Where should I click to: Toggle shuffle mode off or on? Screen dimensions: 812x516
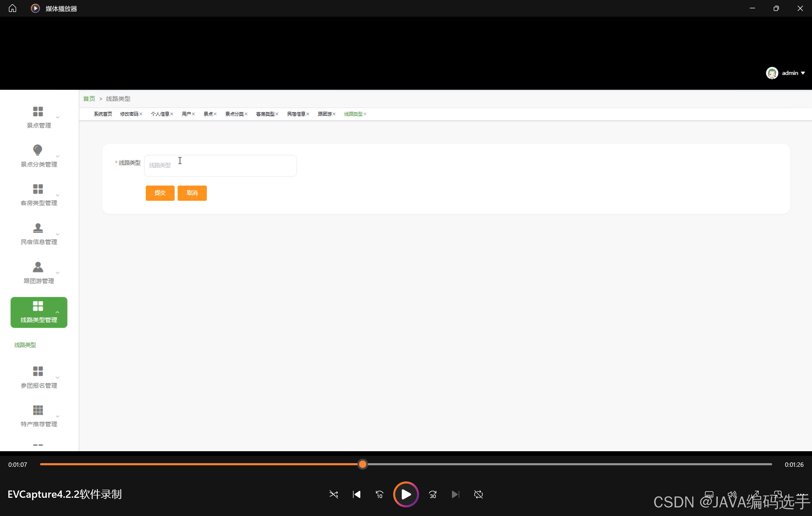[x=333, y=494]
